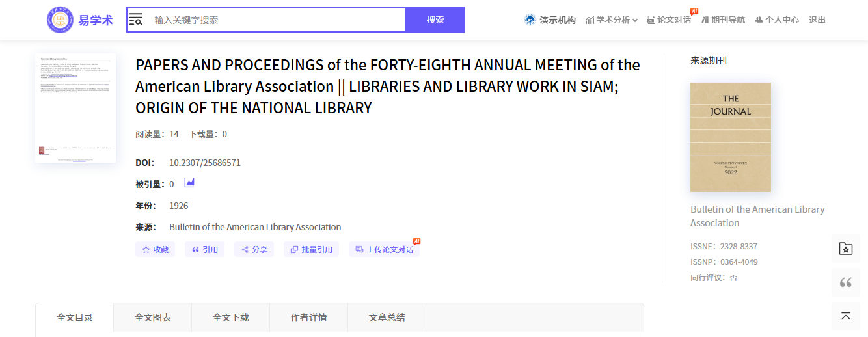Switch to the 全文图表 tab
868x337 pixels.
(x=153, y=317)
